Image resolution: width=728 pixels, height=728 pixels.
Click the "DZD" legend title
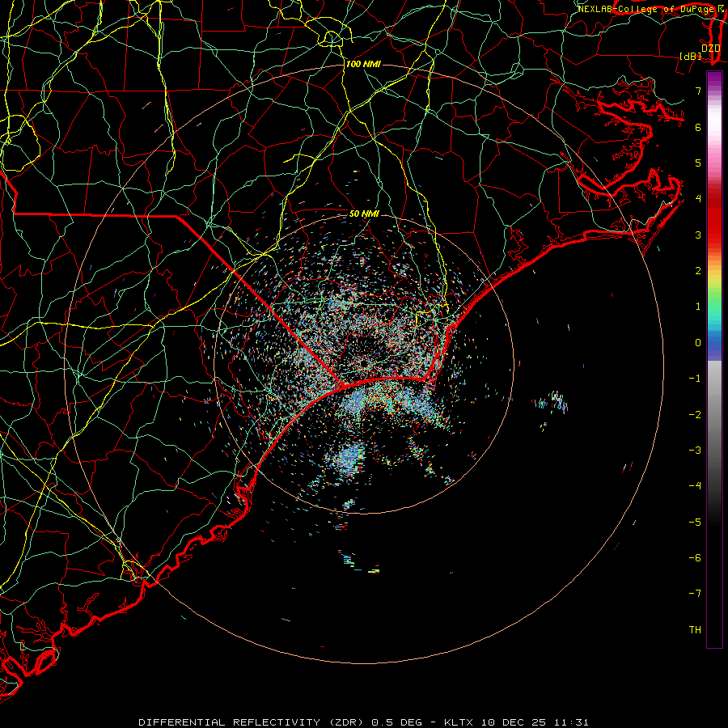710,49
